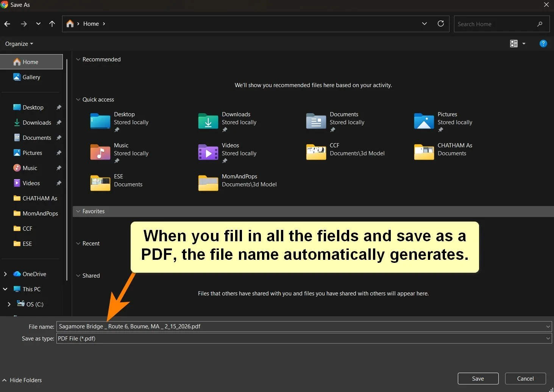This screenshot has width=554, height=392.
Task: Click pin icon next to Desktop in sidebar
Action: [x=59, y=107]
